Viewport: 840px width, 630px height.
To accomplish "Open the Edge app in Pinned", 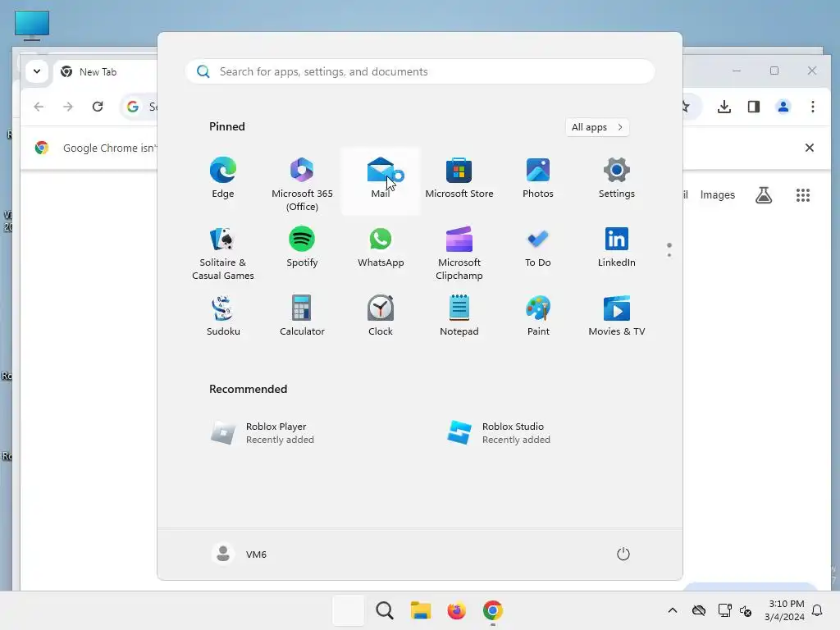I will pyautogui.click(x=223, y=178).
